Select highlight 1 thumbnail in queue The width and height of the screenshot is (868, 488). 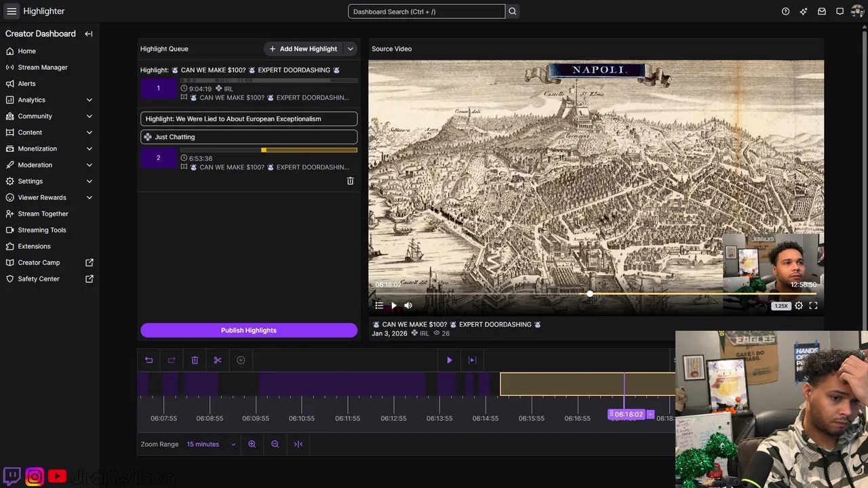pyautogui.click(x=159, y=88)
